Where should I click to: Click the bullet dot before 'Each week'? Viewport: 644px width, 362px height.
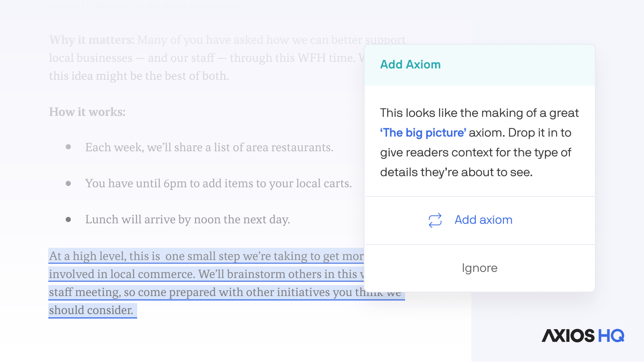(68, 147)
